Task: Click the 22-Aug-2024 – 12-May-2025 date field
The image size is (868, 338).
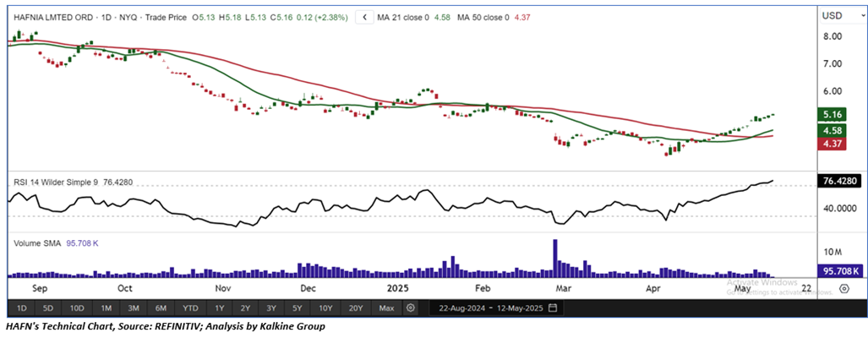Action: tap(498, 308)
